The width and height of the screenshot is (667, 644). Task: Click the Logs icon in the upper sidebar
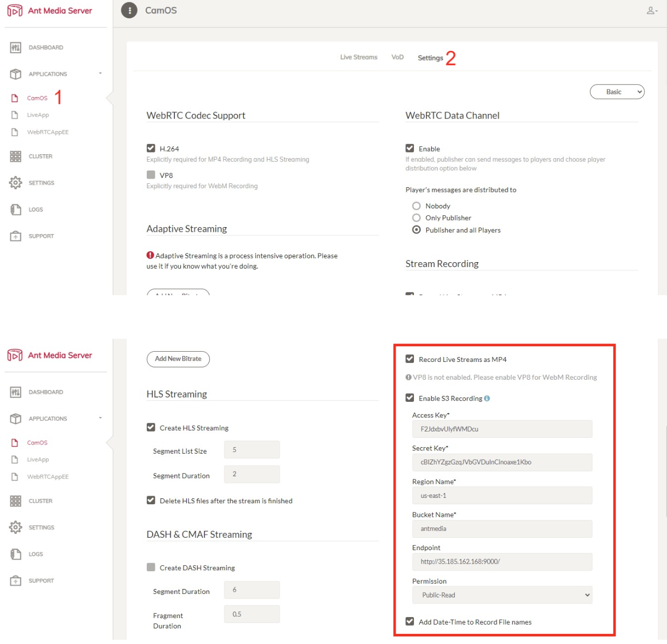pos(16,209)
